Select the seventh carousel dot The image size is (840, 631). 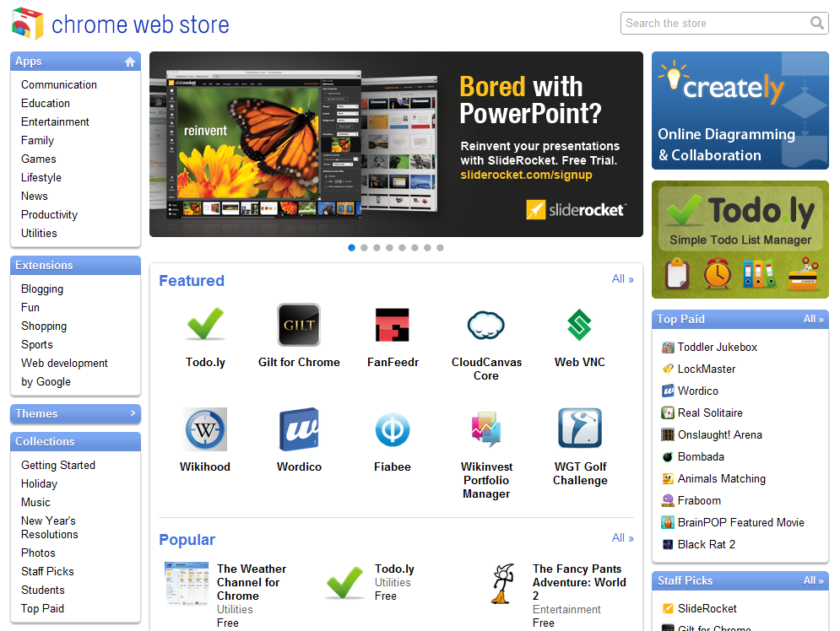tap(427, 248)
